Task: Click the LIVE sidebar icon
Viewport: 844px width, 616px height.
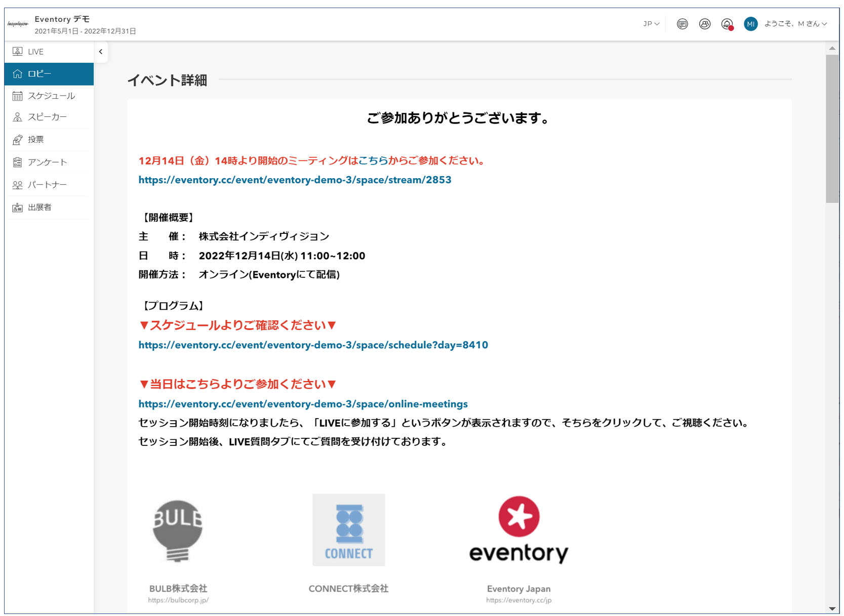Action: point(17,51)
